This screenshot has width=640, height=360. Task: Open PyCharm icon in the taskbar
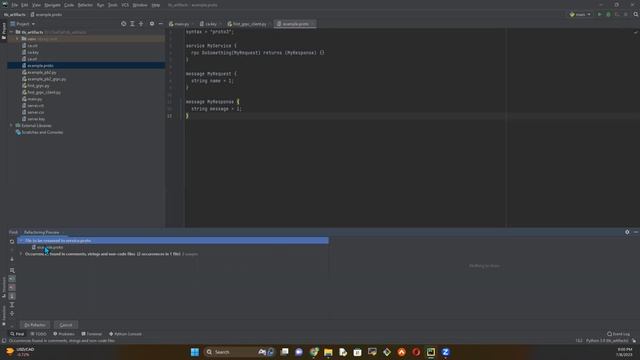431,352
